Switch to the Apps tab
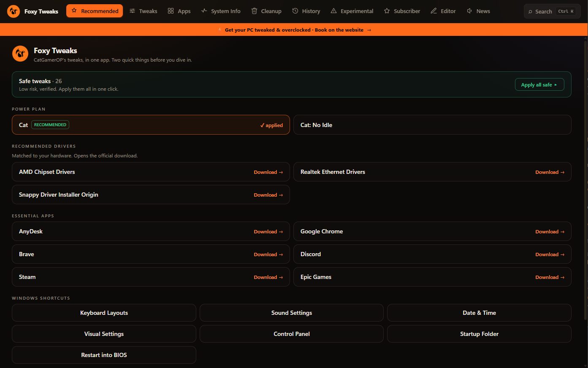Viewport: 588px width, 368px height. point(179,11)
